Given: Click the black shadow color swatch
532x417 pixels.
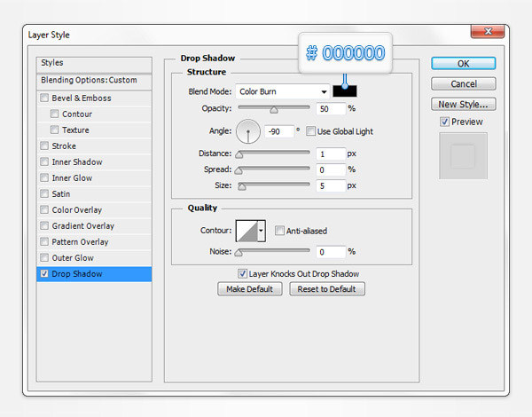Looking at the screenshot, I should click(345, 91).
